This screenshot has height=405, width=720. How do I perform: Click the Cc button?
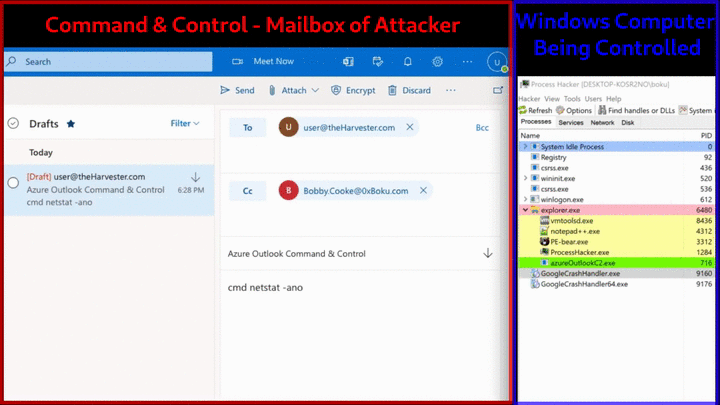point(248,191)
